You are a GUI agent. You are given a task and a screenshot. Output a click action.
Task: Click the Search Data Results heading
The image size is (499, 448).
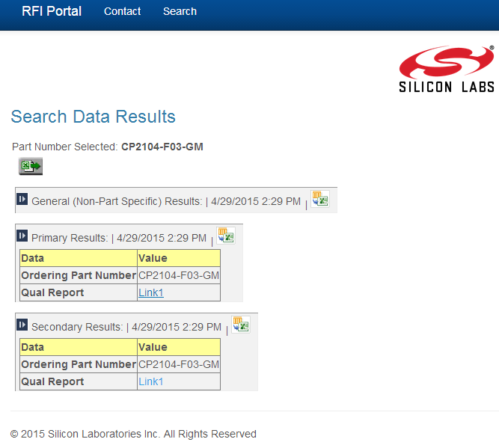click(x=94, y=117)
